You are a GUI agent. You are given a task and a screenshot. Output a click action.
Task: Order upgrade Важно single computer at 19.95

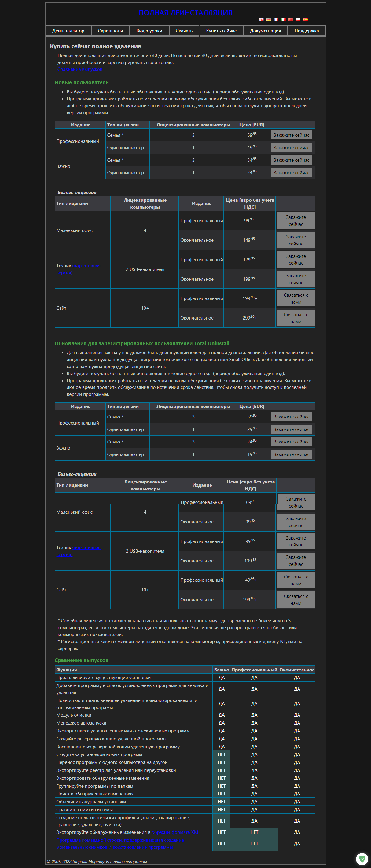(292, 454)
